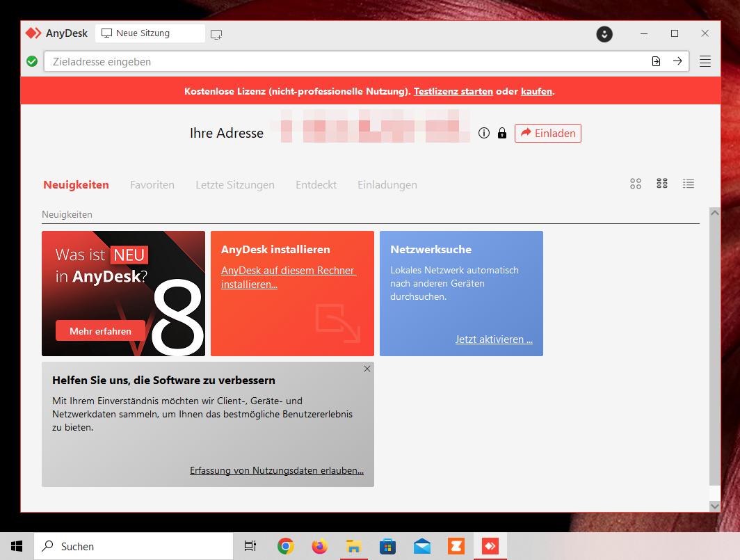Image resolution: width=740 pixels, height=560 pixels.
Task: Open the hamburger main menu
Action: tap(705, 61)
